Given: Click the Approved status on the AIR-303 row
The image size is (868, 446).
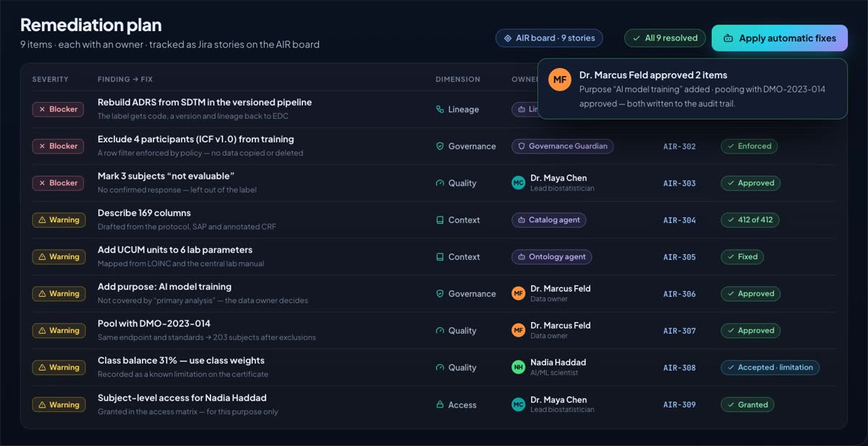Looking at the screenshot, I should click(751, 183).
